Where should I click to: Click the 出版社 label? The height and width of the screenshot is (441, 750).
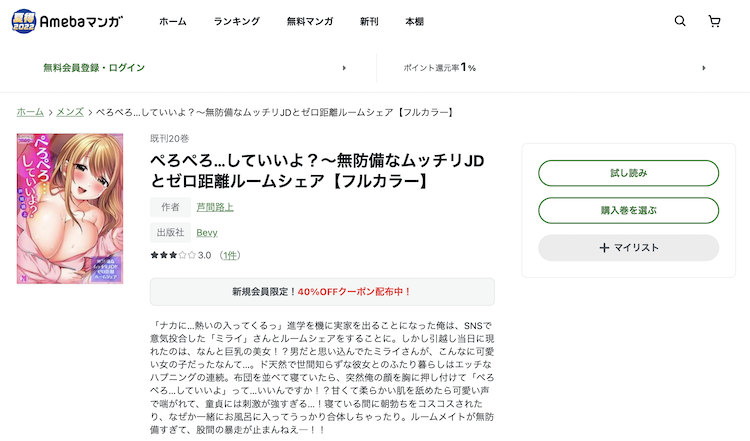point(170,232)
